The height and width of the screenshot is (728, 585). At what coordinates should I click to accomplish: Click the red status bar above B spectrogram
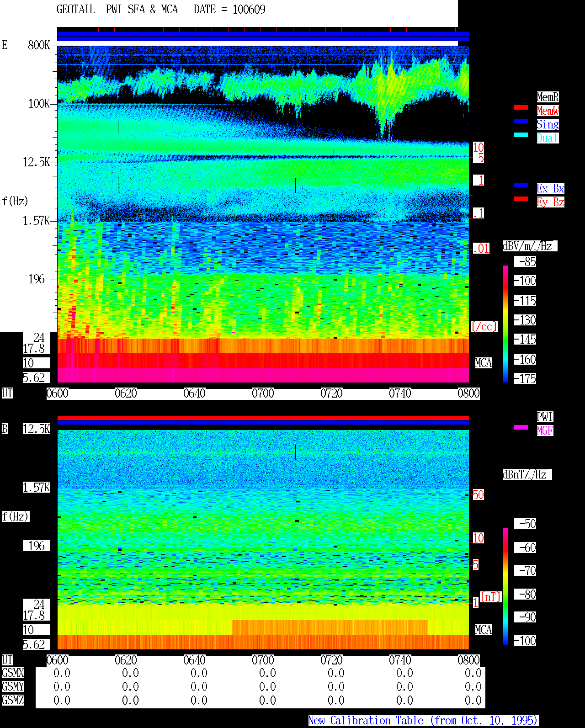pos(263,418)
